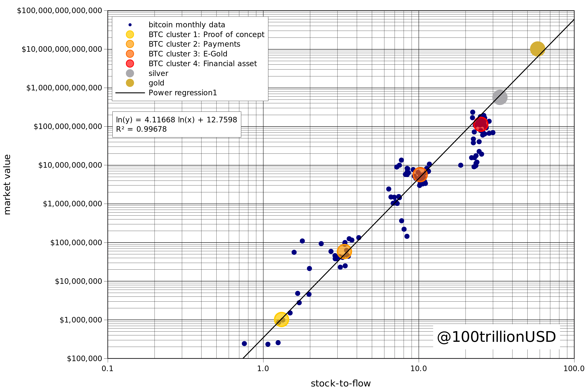Click the silver legend swatch
Screen dimensions: 588x392
[x=130, y=73]
